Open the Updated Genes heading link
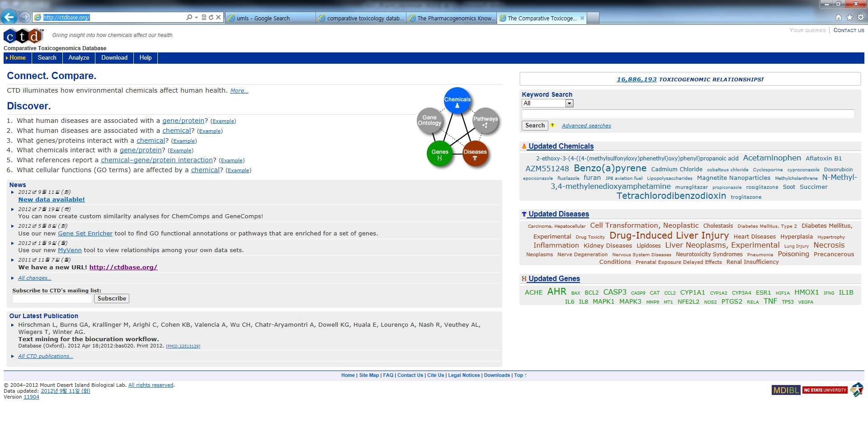The height and width of the screenshot is (432, 868). (554, 279)
